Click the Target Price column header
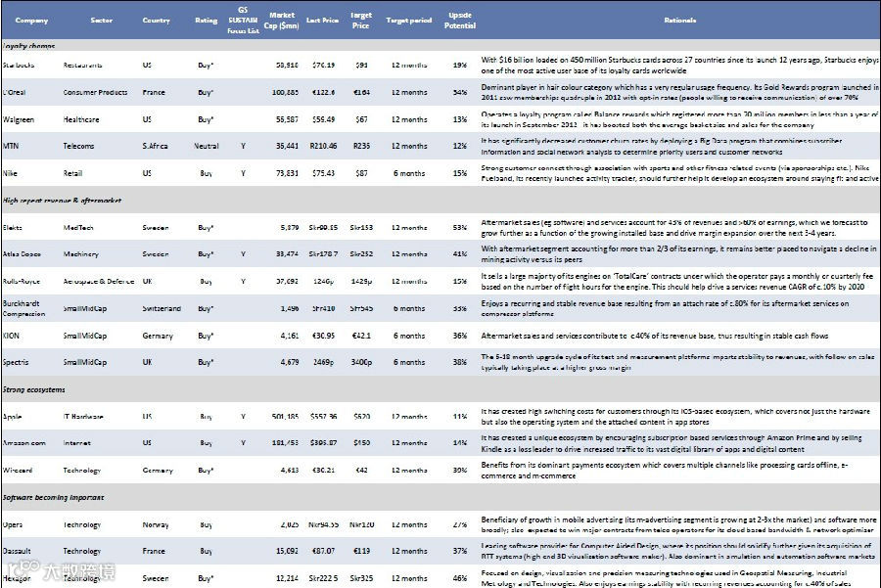881x588 pixels. [x=360, y=21]
